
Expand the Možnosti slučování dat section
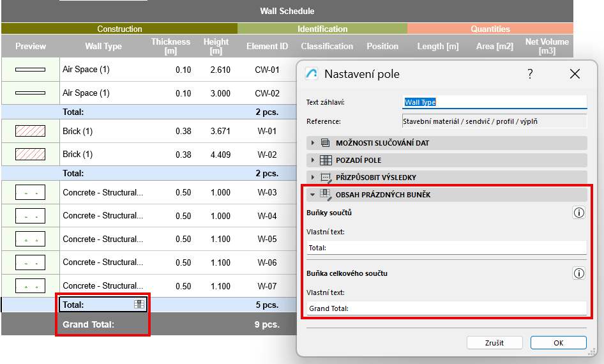(x=447, y=143)
